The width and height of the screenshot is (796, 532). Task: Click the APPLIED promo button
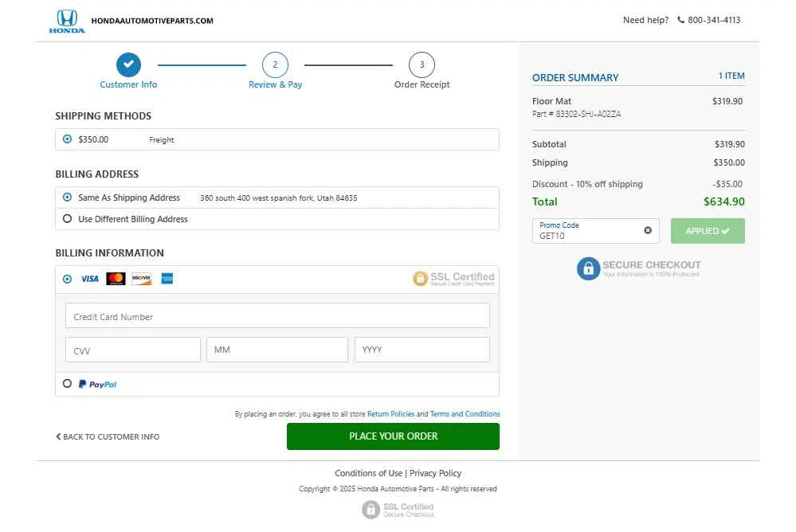708,231
